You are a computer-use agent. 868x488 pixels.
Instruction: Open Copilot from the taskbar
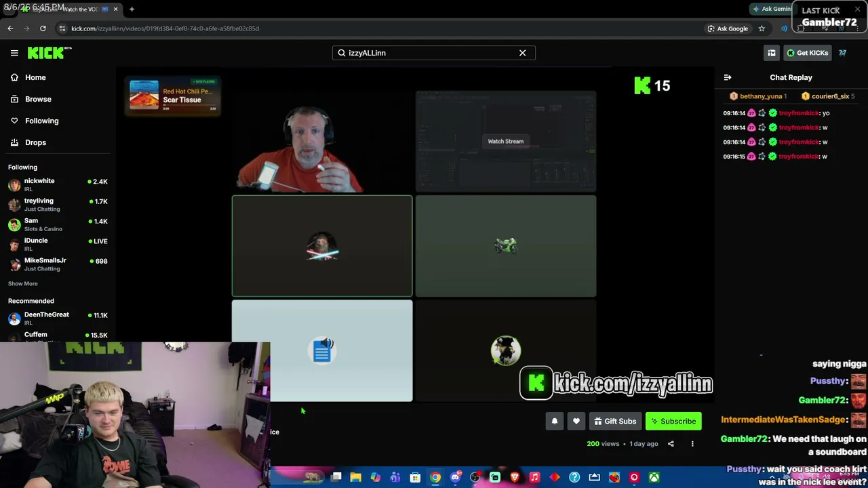coord(375,477)
